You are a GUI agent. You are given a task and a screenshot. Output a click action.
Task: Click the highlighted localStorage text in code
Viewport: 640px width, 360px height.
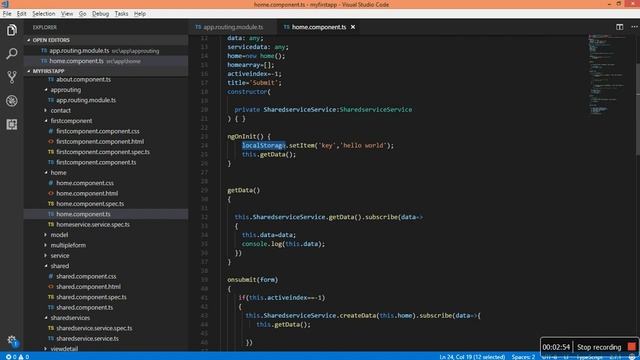pos(263,145)
